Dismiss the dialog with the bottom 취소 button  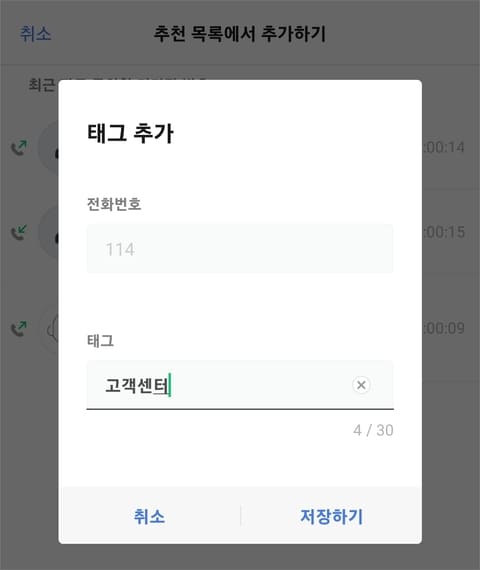pos(149,516)
